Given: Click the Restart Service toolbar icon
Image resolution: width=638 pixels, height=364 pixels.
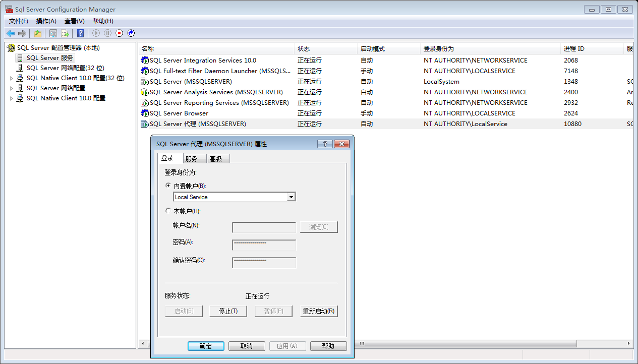Looking at the screenshot, I should point(131,33).
